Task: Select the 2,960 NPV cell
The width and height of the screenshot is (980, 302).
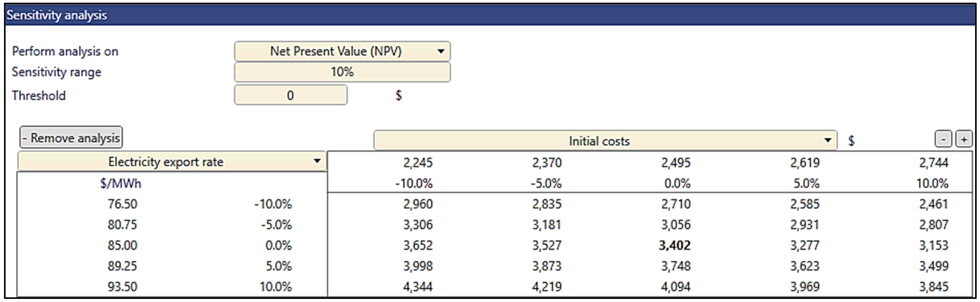Action: pos(418,204)
